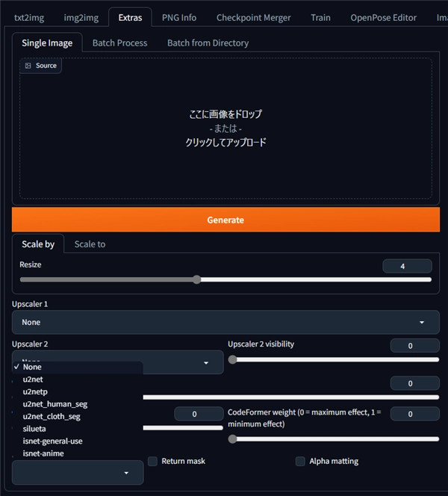Click CodeFormer weight value field
Image resolution: width=448 pixels, height=496 pixels.
coord(415,414)
